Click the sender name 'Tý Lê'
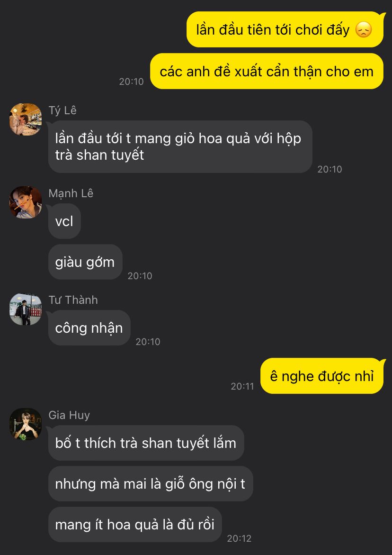The image size is (392, 555). (62, 110)
